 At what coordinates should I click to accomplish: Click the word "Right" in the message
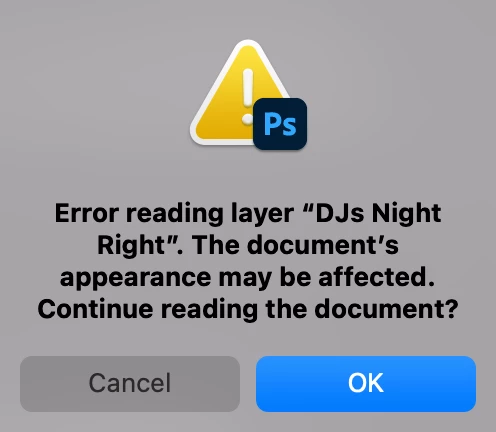(131, 246)
